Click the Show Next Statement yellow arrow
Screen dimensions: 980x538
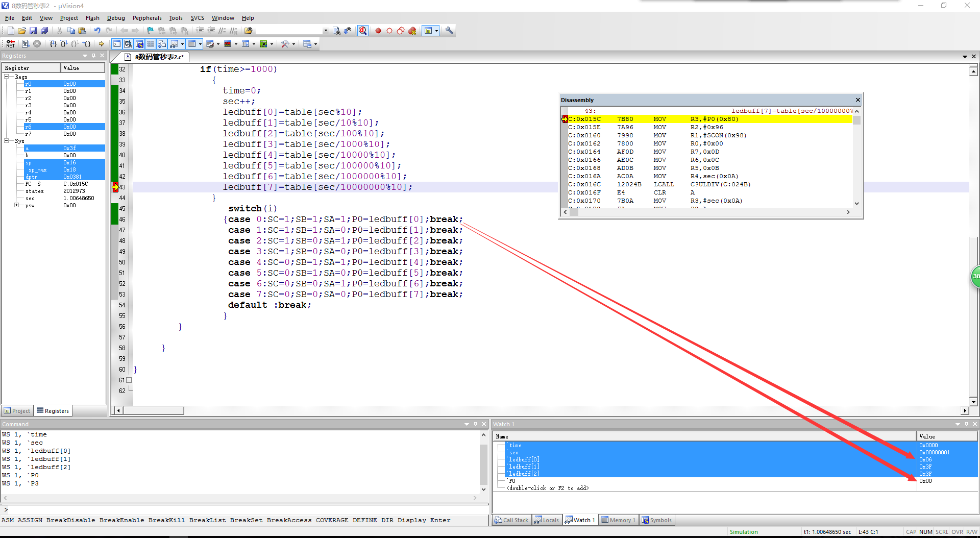pos(102,44)
